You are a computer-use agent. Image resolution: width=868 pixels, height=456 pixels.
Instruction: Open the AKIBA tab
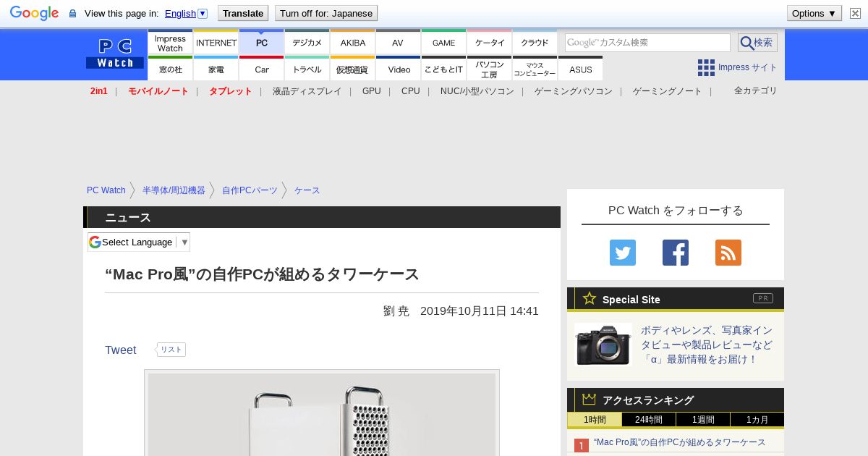(353, 43)
